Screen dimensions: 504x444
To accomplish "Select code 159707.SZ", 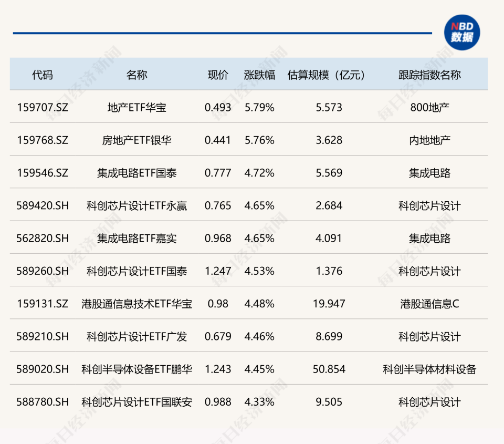I will pyautogui.click(x=43, y=108).
